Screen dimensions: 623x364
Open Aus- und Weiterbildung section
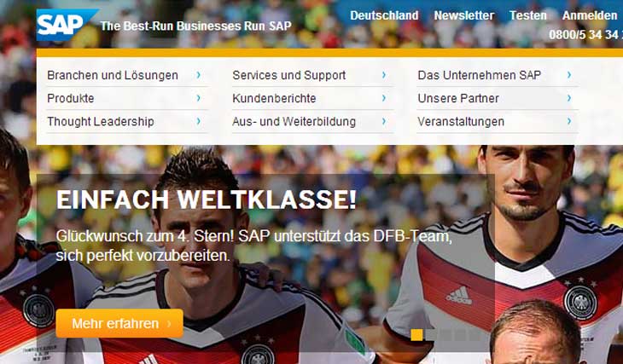294,121
